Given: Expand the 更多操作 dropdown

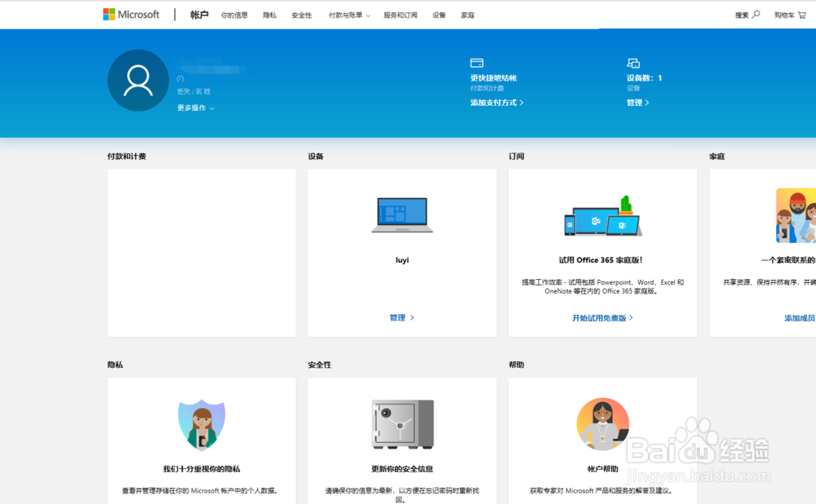Looking at the screenshot, I should tap(196, 108).
